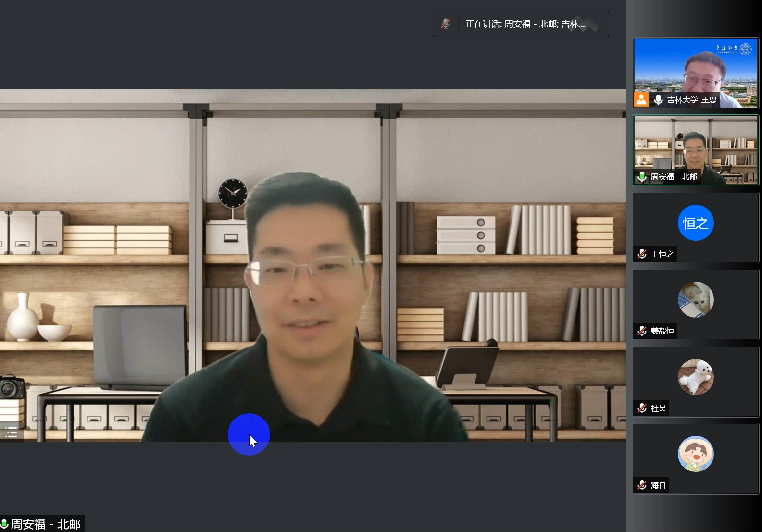Screen dimensions: 762x532
Task: Click the 正在讲话 speaker status text
Action: [525, 24]
